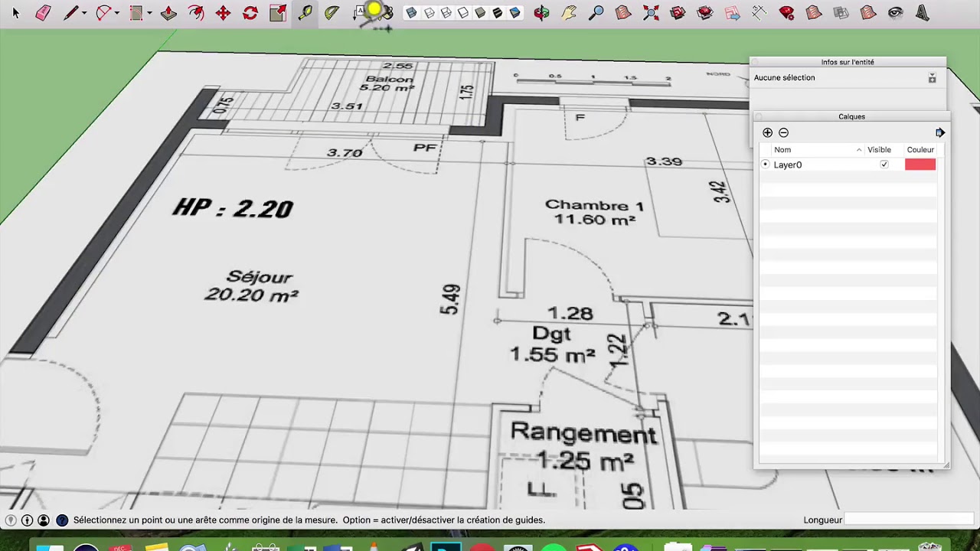Select the Protractor tool
The width and height of the screenshot is (980, 551).
[332, 13]
